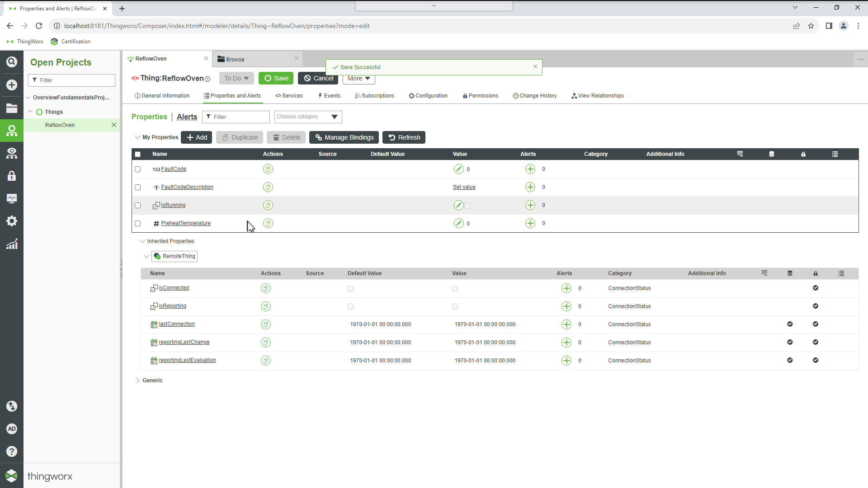Click the green Save button
Image resolution: width=868 pixels, height=488 pixels.
pyautogui.click(x=276, y=78)
